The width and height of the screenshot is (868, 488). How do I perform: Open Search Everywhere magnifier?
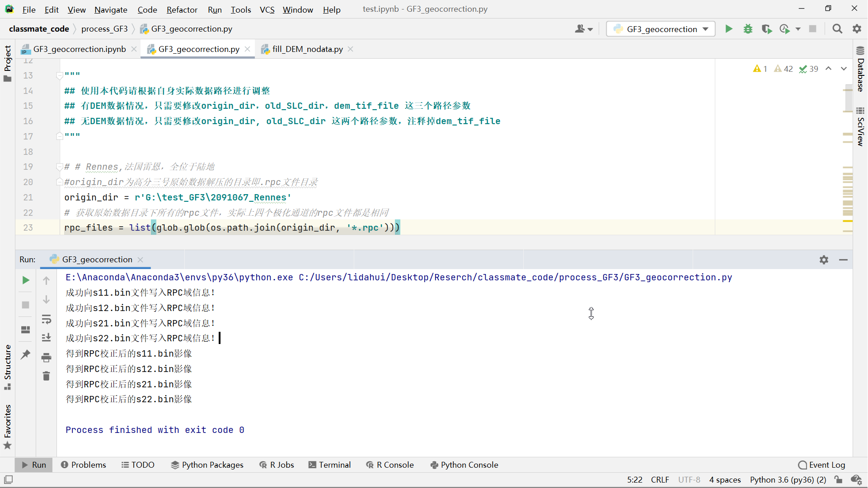(837, 28)
